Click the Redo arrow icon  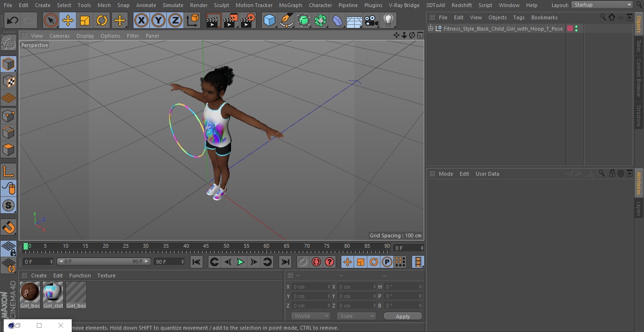coord(29,20)
